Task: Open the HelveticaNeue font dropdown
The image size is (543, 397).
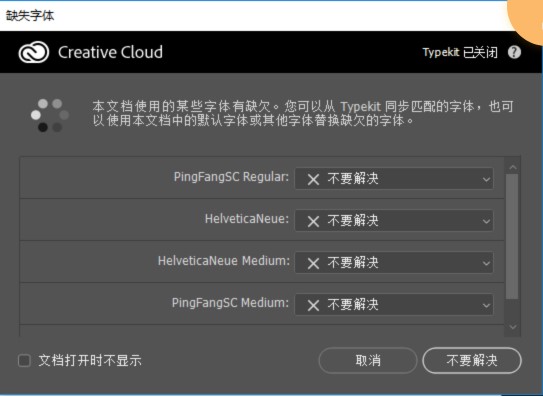Action: pos(394,221)
